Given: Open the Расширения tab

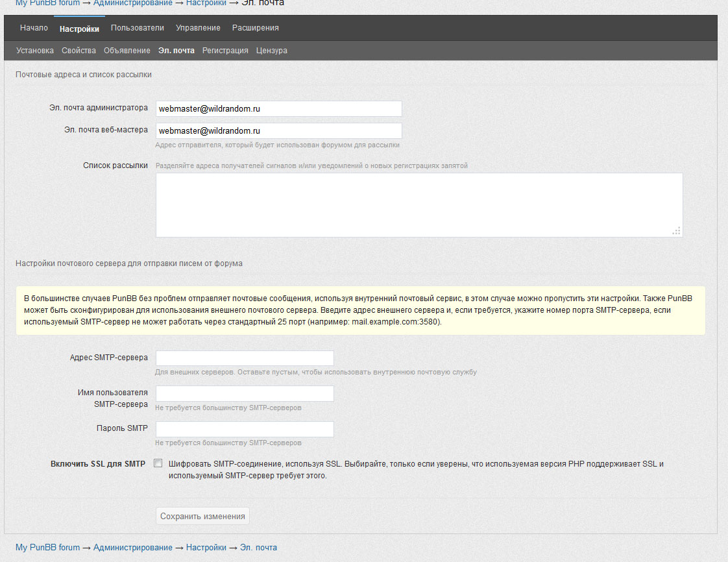Looking at the screenshot, I should point(255,28).
